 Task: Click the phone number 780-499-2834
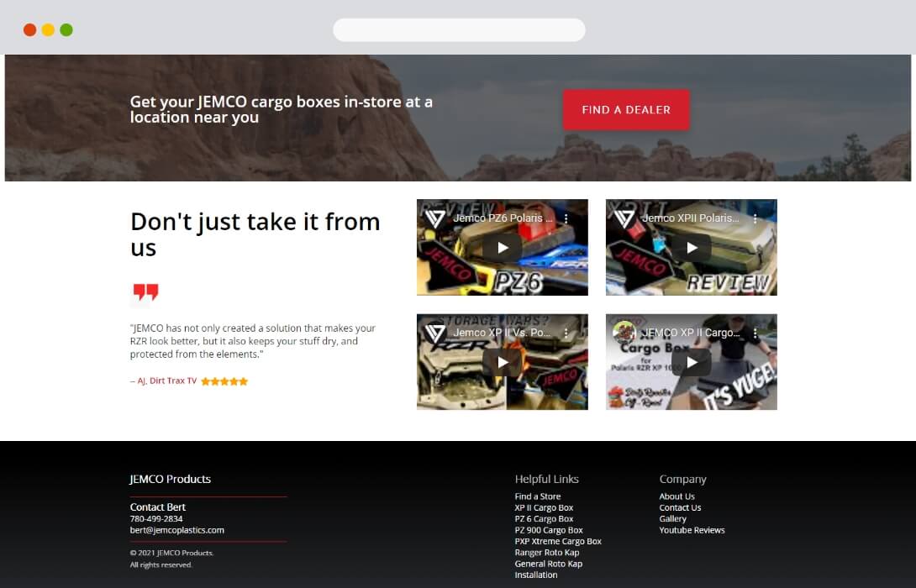click(156, 518)
